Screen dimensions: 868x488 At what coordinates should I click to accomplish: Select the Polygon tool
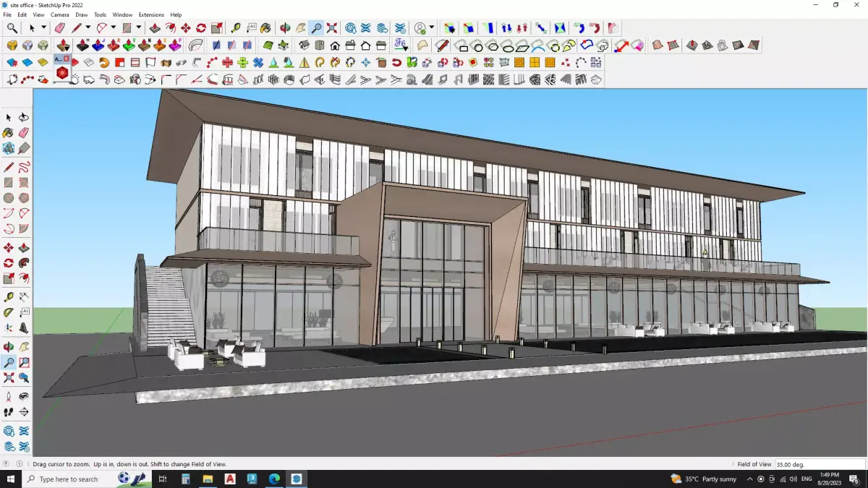click(x=24, y=197)
